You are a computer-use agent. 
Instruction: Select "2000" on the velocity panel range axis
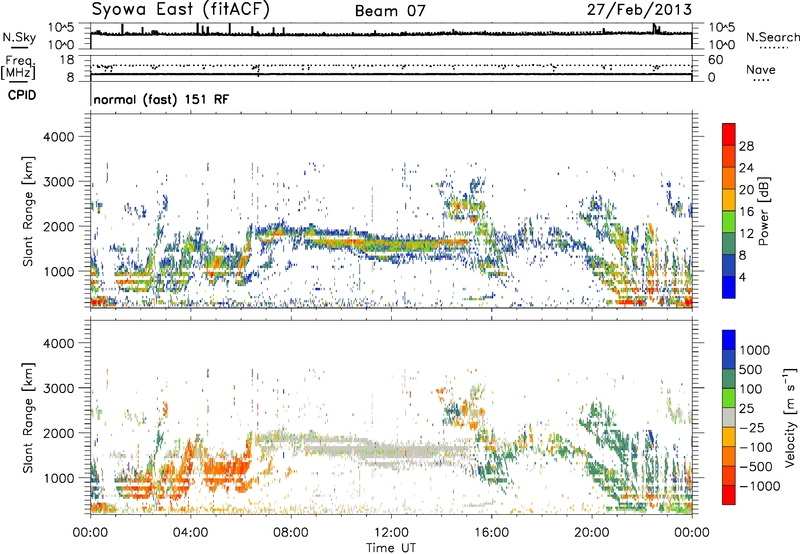tap(58, 433)
